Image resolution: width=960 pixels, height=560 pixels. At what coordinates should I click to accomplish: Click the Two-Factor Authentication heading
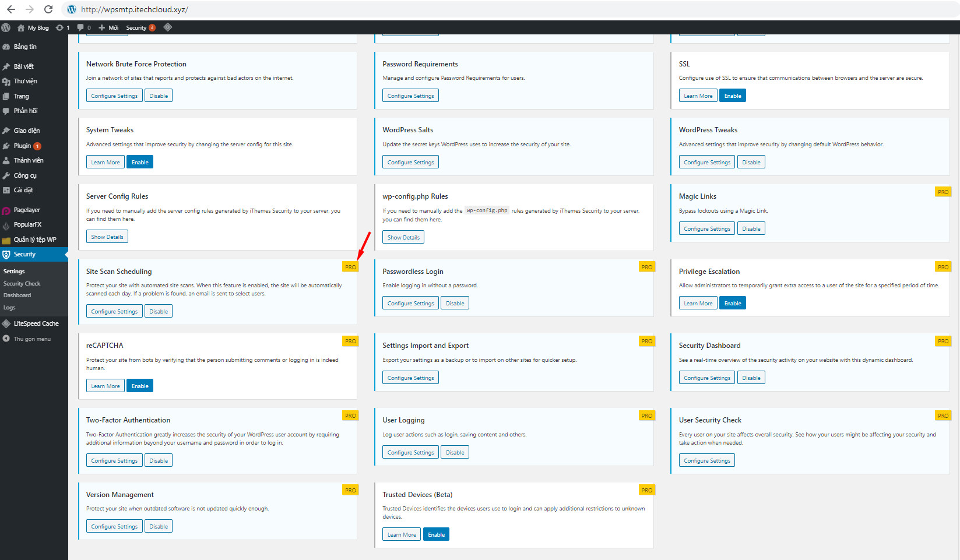(128, 420)
